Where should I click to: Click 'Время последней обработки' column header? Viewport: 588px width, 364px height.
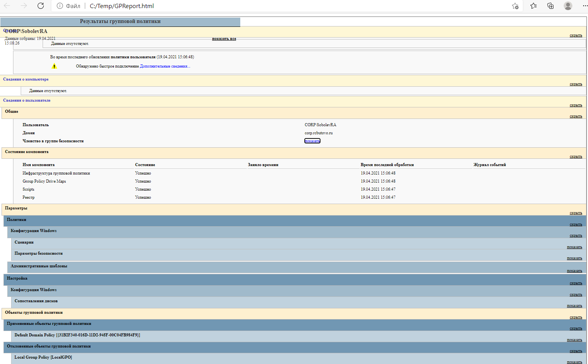(x=387, y=165)
